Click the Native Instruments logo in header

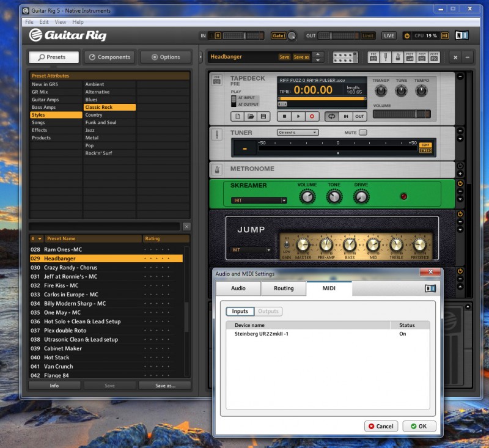pyautogui.click(x=461, y=35)
